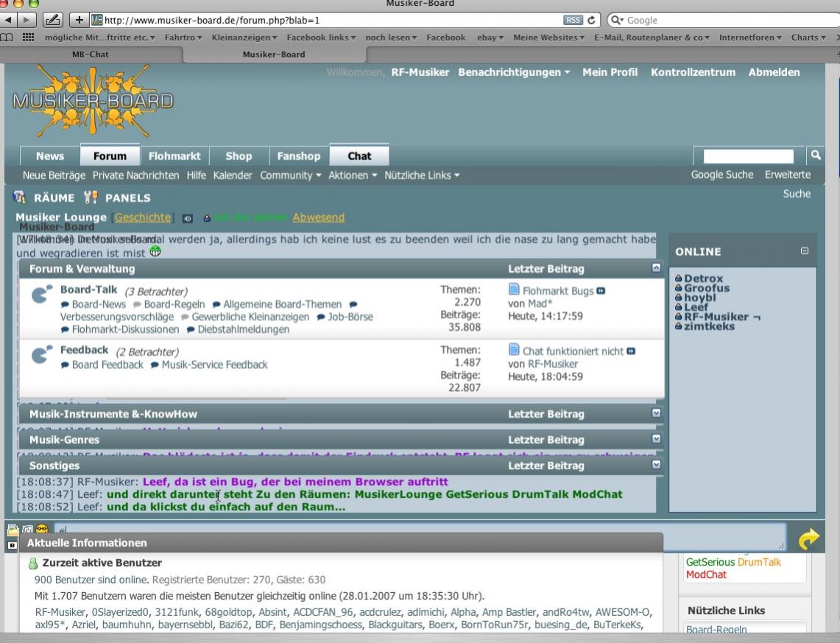Viewport: 840px width, 643px height.
Task: Click the Panels tools icon
Action: [x=91, y=197]
